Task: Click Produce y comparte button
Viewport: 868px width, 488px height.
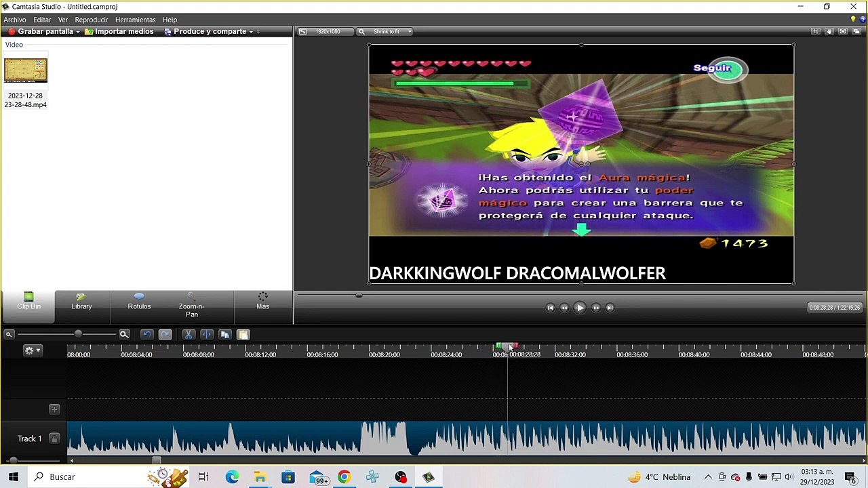Action: click(205, 31)
